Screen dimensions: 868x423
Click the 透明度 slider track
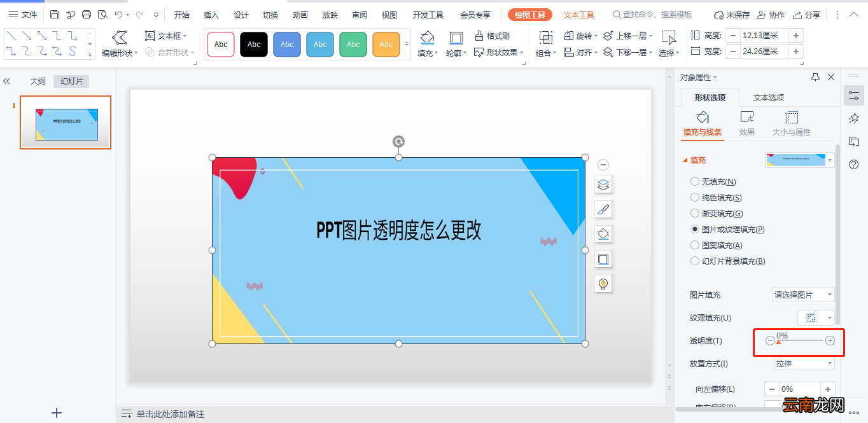(x=800, y=341)
